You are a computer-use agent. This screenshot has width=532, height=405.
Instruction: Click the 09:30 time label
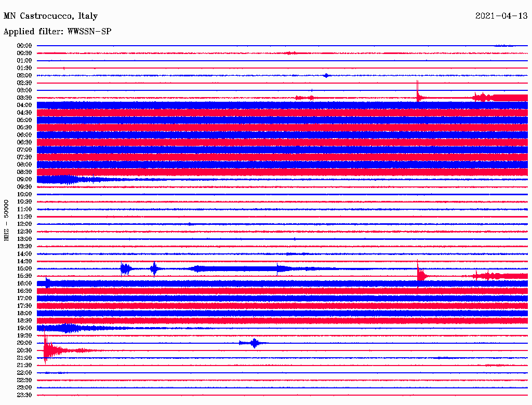point(24,187)
